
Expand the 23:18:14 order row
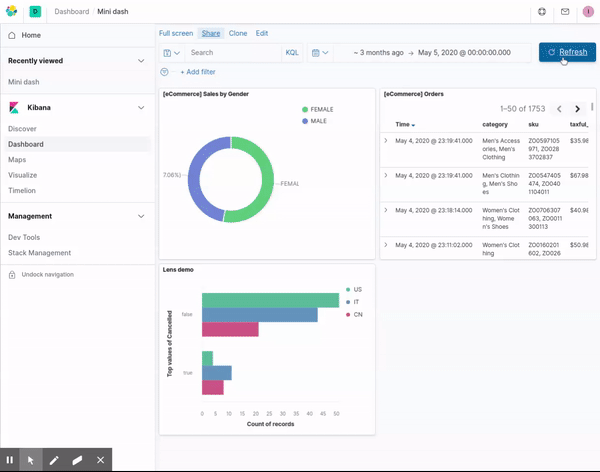(386, 210)
